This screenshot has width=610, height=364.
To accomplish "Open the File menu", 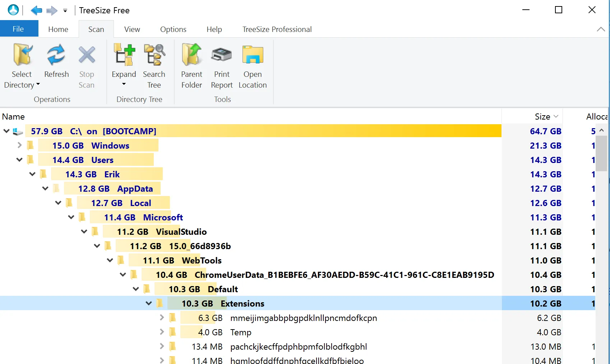I will click(x=18, y=29).
